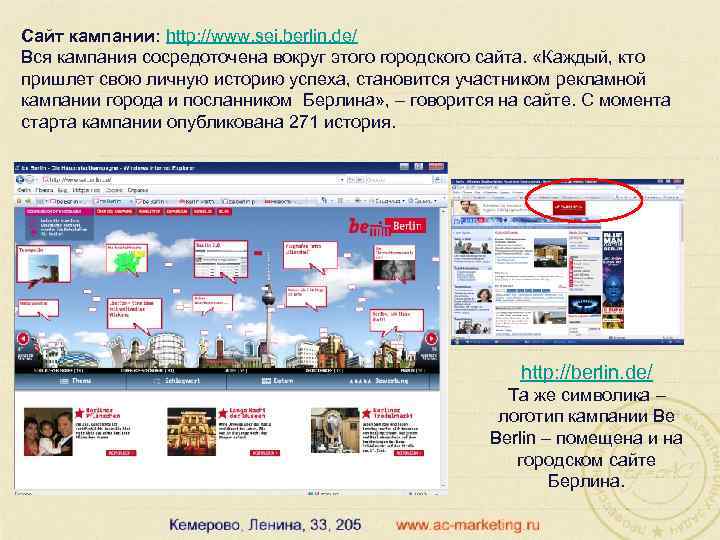The height and width of the screenshot is (540, 720).
Task: Click the Datum calendar icon
Action: coord(266,381)
